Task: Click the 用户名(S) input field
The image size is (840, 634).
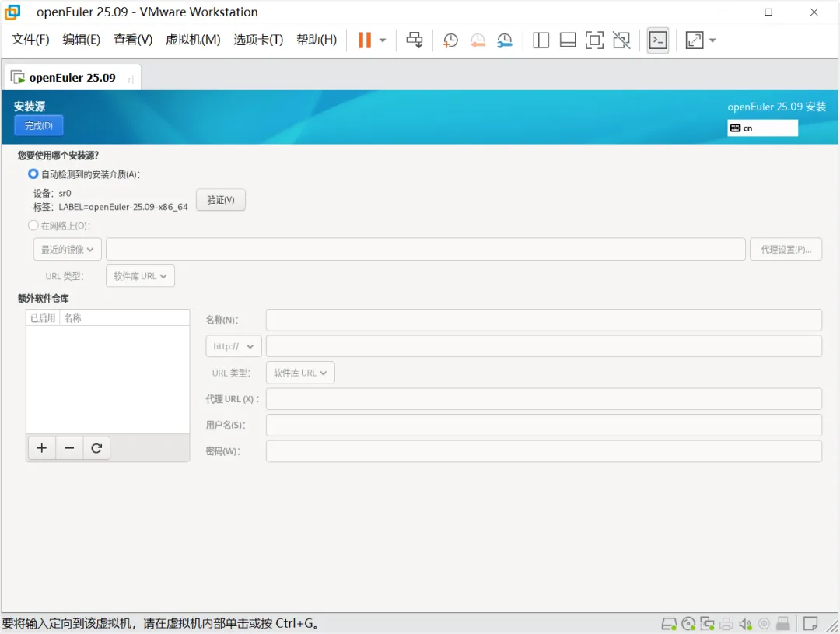Action: [x=544, y=425]
